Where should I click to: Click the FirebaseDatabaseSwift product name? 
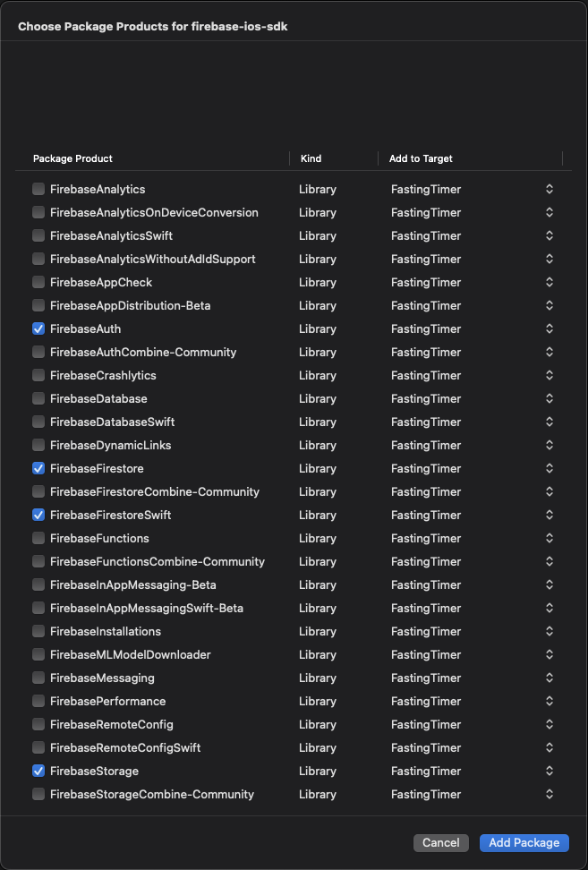coord(112,422)
